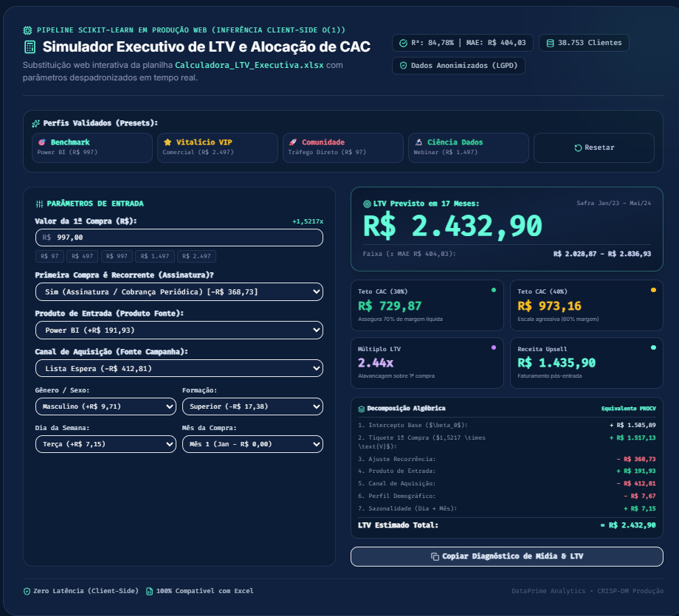Click the database icon beside 38.753 Clientes
This screenshot has width=679, height=616.
tap(550, 43)
